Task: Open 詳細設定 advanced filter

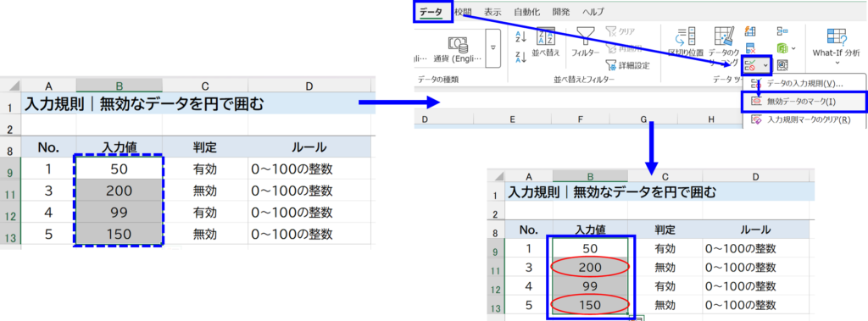Action: tap(628, 65)
